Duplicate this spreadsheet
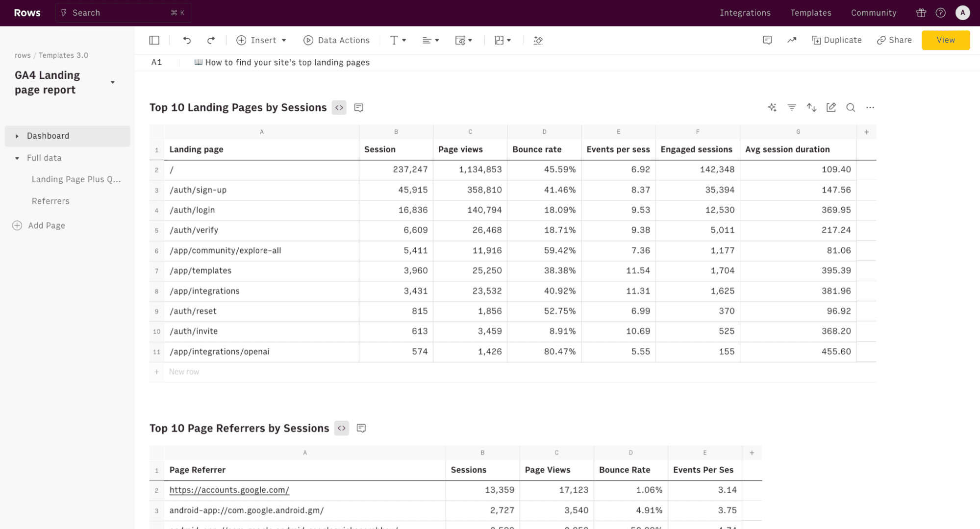Viewport: 980px width, 529px height. coord(837,40)
